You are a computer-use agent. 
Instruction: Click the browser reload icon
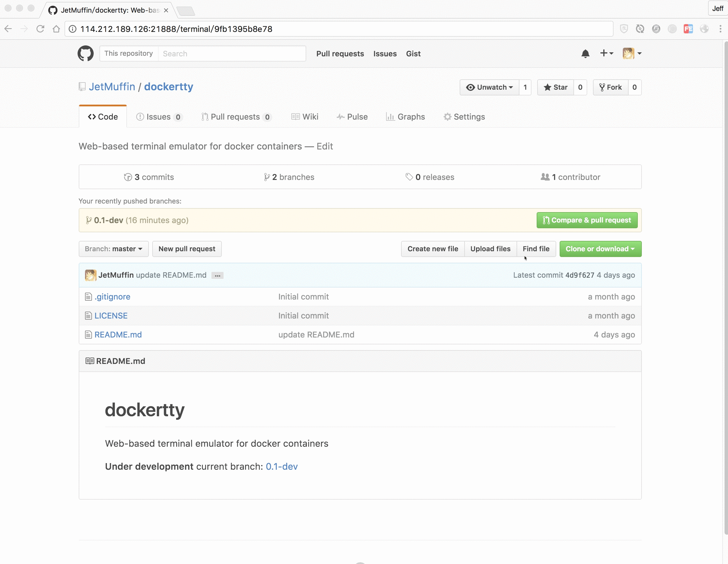pos(40,29)
